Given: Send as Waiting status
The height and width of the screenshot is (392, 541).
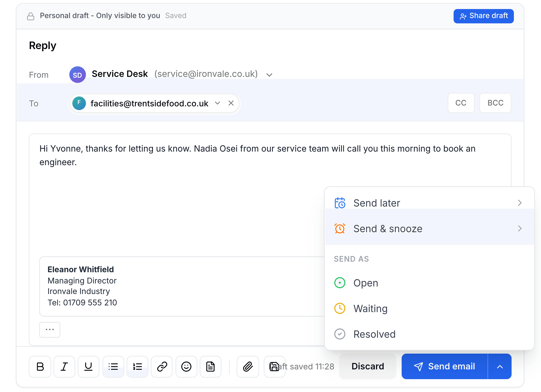Looking at the screenshot, I should [x=429, y=309].
